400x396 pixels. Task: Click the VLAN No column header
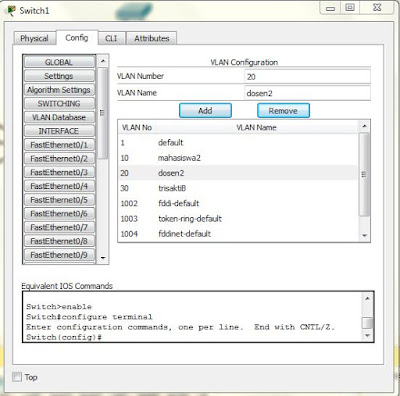tap(137, 127)
